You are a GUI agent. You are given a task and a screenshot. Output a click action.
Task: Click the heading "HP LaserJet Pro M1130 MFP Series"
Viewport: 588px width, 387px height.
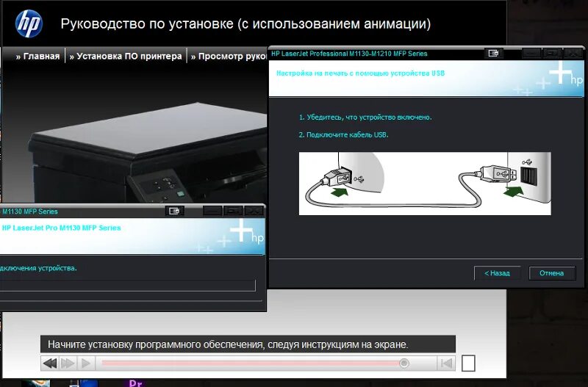(61, 228)
